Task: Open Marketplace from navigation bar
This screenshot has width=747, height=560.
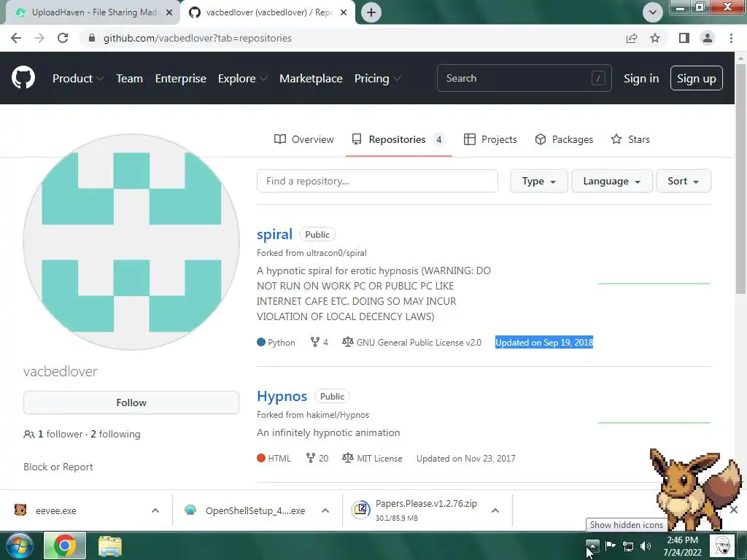Action: (x=311, y=79)
